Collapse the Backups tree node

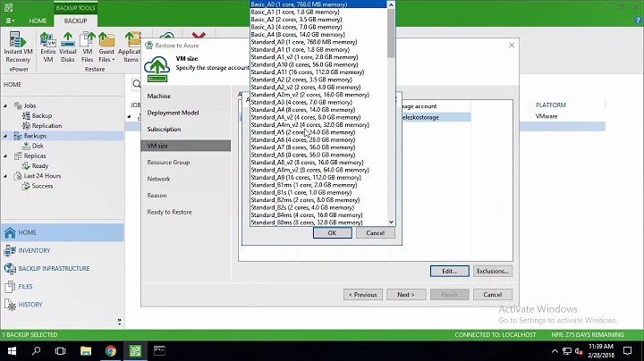pyautogui.click(x=5, y=136)
